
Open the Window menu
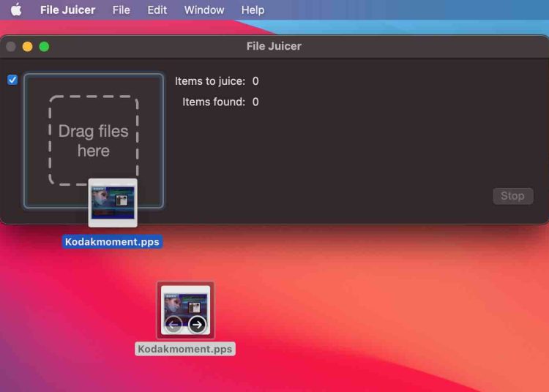[203, 10]
